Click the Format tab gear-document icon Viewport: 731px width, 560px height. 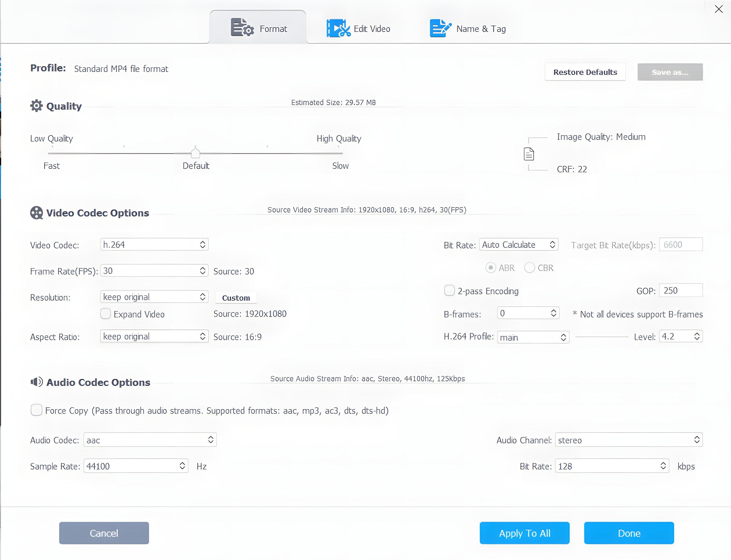(242, 27)
